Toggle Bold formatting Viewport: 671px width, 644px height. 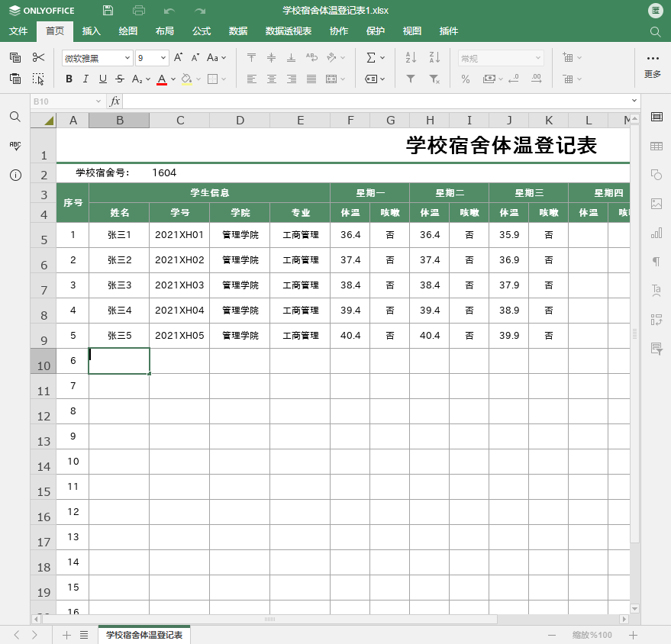click(x=69, y=79)
